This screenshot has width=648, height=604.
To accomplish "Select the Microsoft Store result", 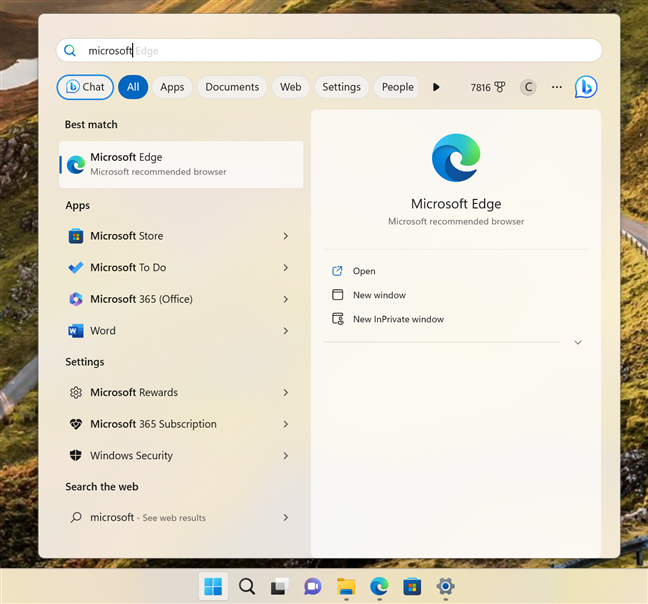I will coord(179,236).
